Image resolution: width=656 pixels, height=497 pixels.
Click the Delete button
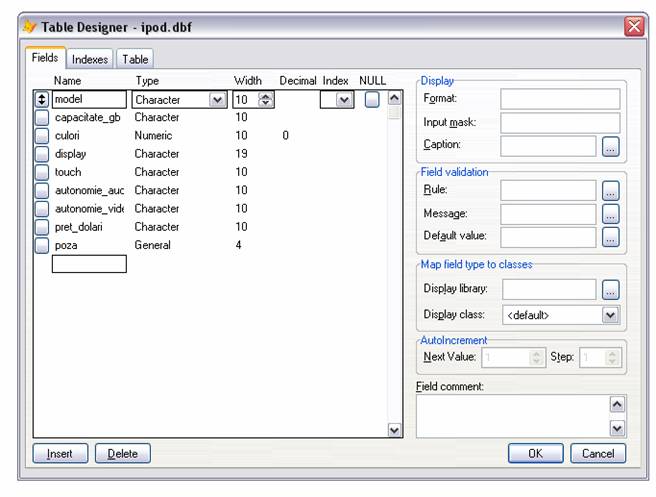(122, 454)
